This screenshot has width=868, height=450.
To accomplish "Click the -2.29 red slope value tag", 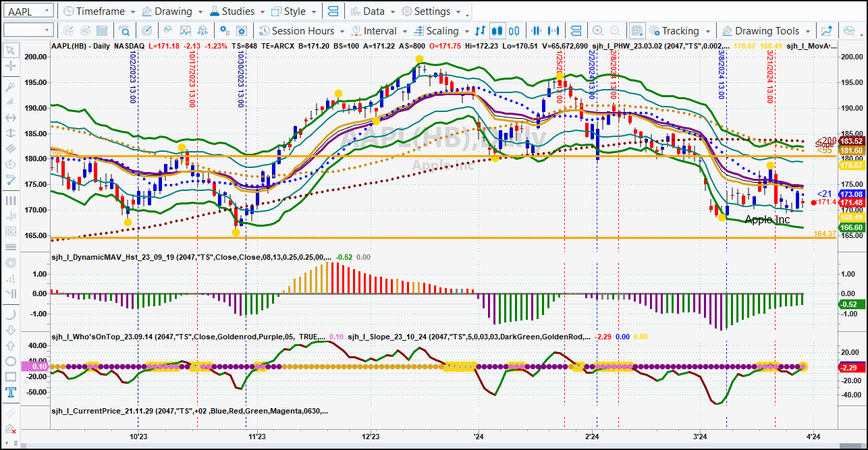I will pos(851,367).
